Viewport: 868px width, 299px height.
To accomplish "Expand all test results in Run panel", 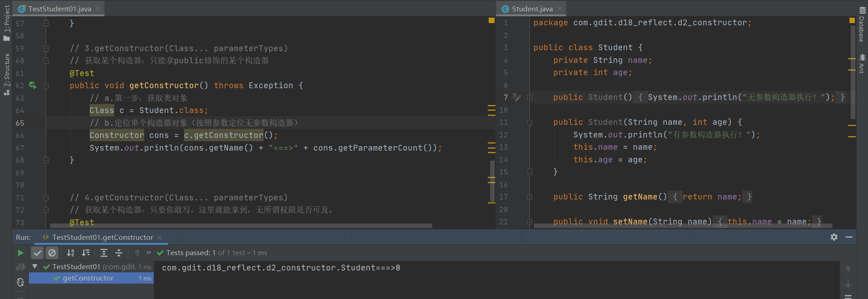I will pyautogui.click(x=104, y=253).
